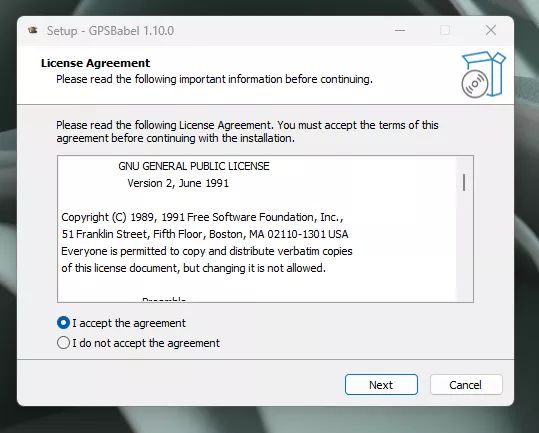This screenshot has width=539, height=433.
Task: Select "I do not accept the agreement"
Action: 63,343
